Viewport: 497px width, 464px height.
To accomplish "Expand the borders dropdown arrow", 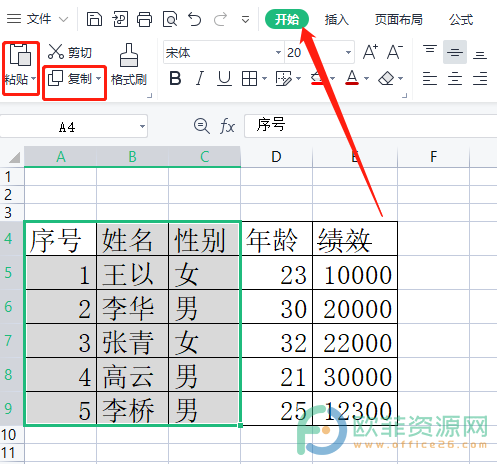I will [264, 79].
